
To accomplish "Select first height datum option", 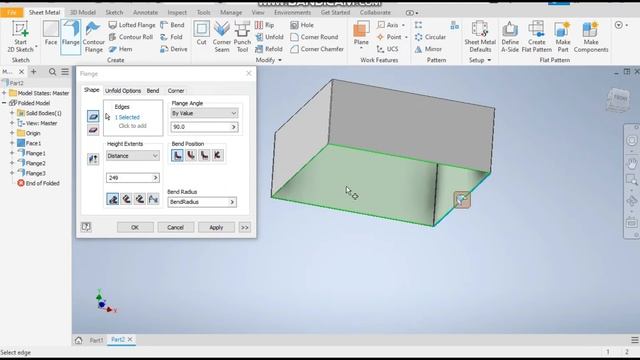I will 113,199.
